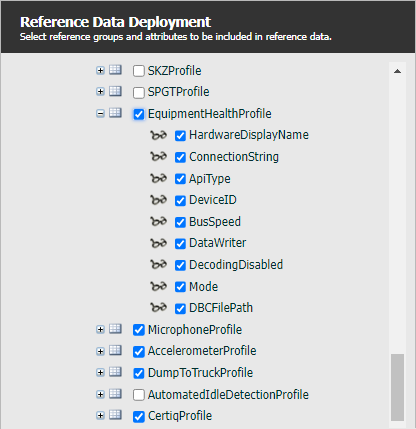The height and width of the screenshot is (429, 416).
Task: Click the glasses icon beside BusSpeed
Action: point(158,222)
